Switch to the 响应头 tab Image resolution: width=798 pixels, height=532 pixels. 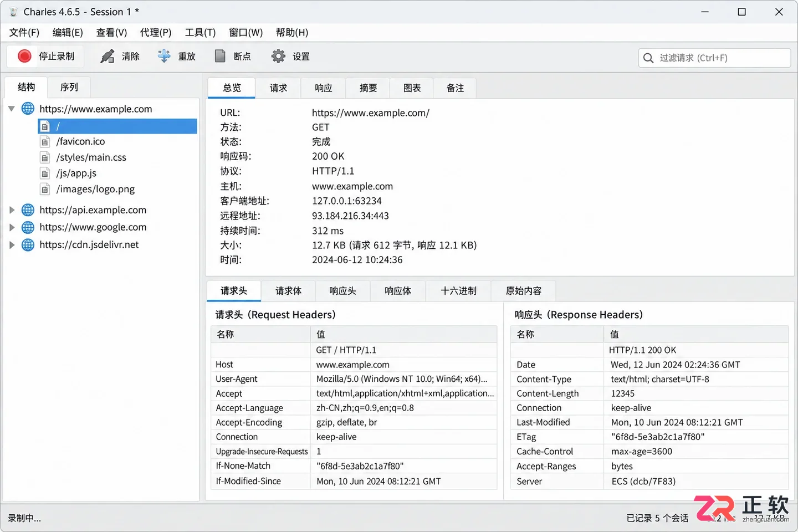click(x=342, y=291)
